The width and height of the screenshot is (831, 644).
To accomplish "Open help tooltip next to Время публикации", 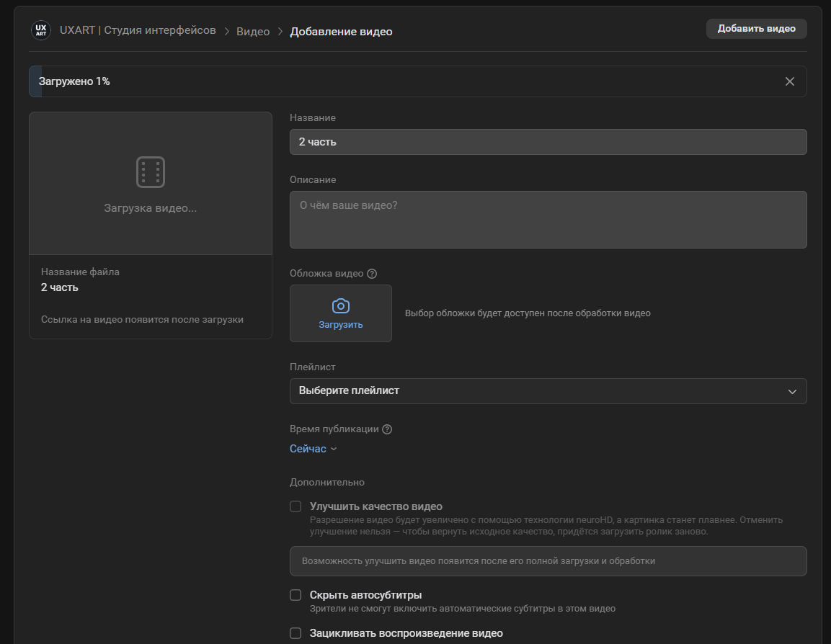I will 387,429.
